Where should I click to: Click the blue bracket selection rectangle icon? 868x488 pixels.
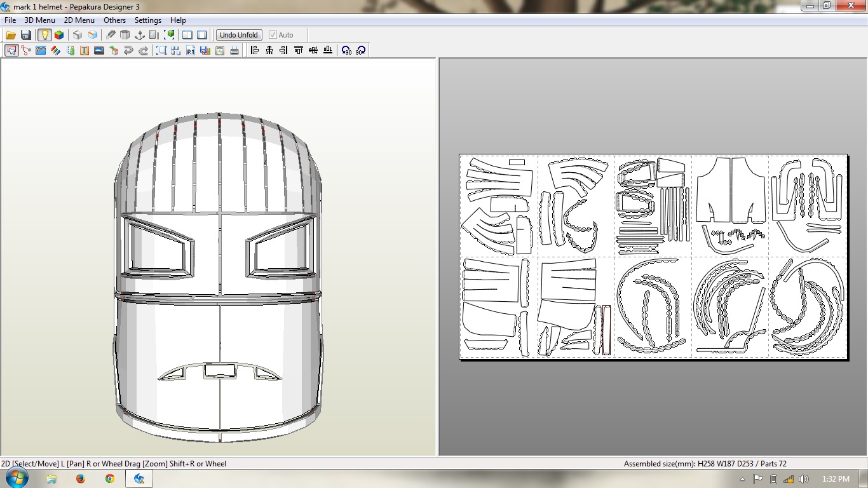click(x=161, y=50)
